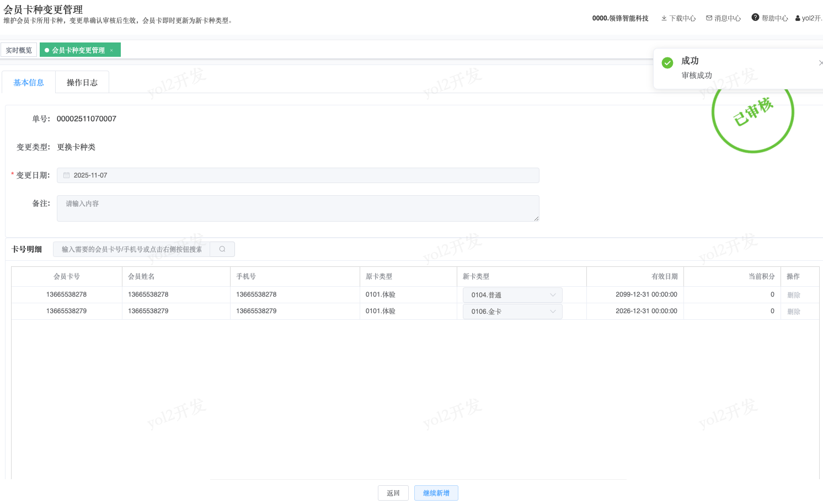Click the 0000.领锋智能科技 organization name
Image resolution: width=823 pixels, height=504 pixels.
pyautogui.click(x=621, y=18)
